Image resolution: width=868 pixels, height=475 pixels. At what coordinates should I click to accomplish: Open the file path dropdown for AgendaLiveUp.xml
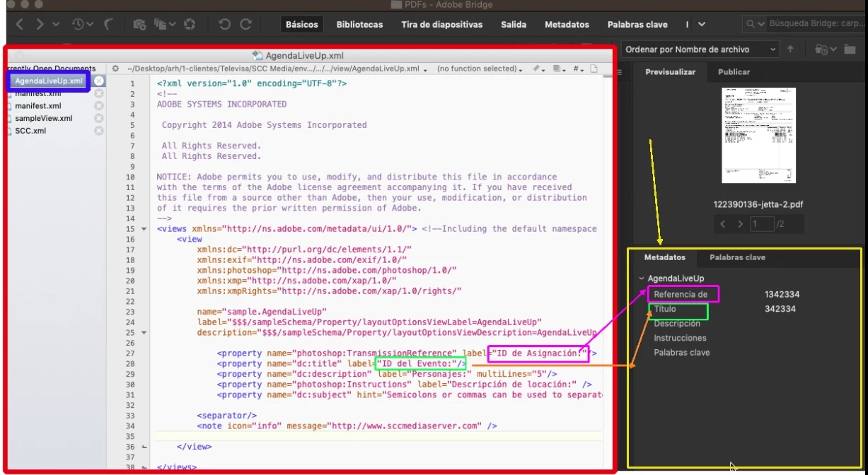(277, 69)
